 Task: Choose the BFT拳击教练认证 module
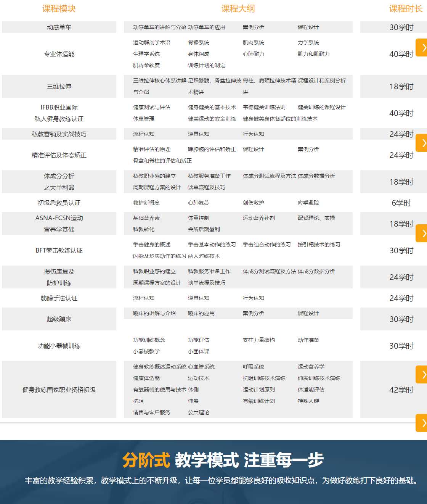(59, 251)
